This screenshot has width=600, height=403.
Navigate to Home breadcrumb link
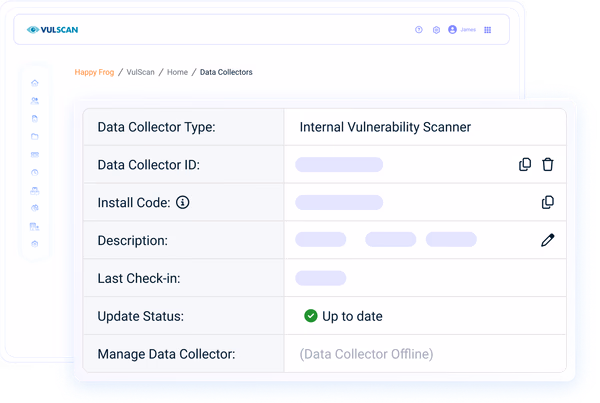coord(177,72)
